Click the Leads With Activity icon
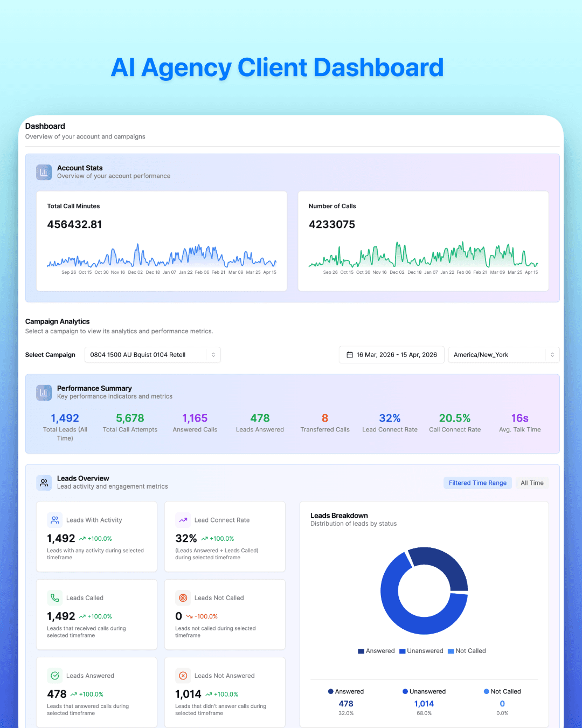Screen dimensions: 582x728 (54, 520)
